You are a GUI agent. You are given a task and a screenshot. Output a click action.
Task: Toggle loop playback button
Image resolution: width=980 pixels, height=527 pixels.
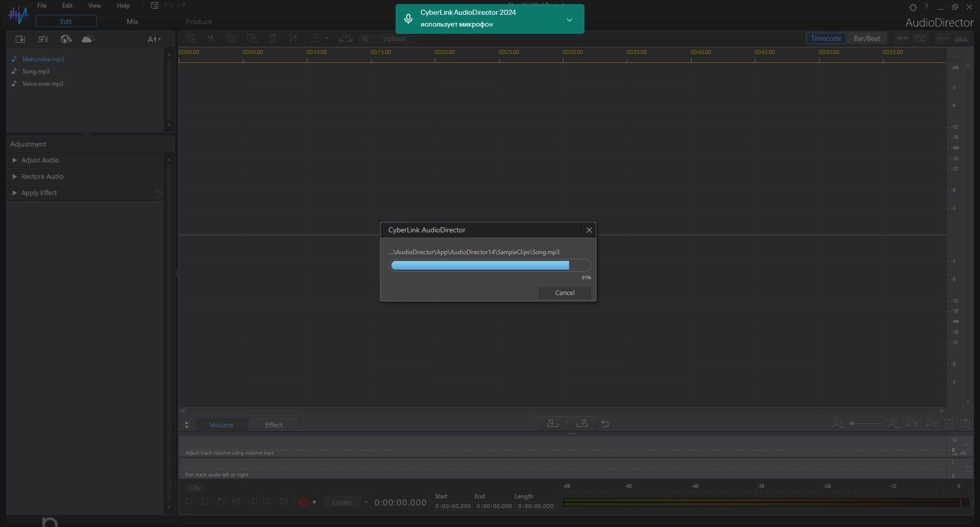[x=221, y=502]
